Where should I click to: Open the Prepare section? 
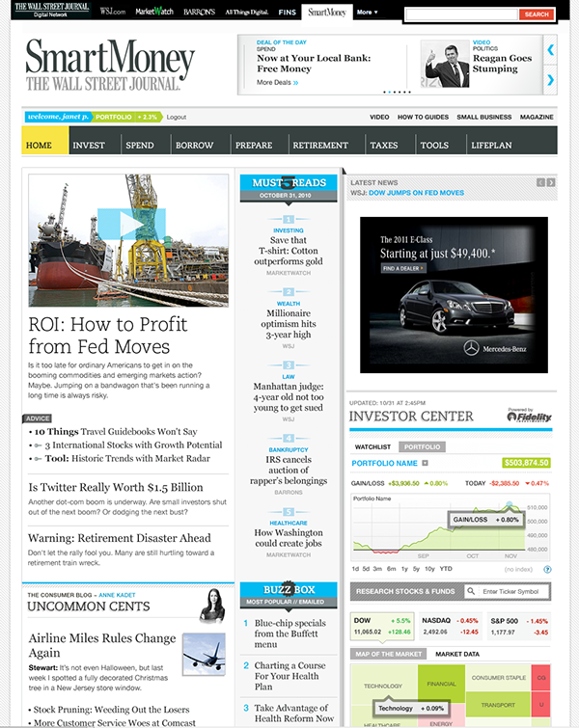point(254,146)
